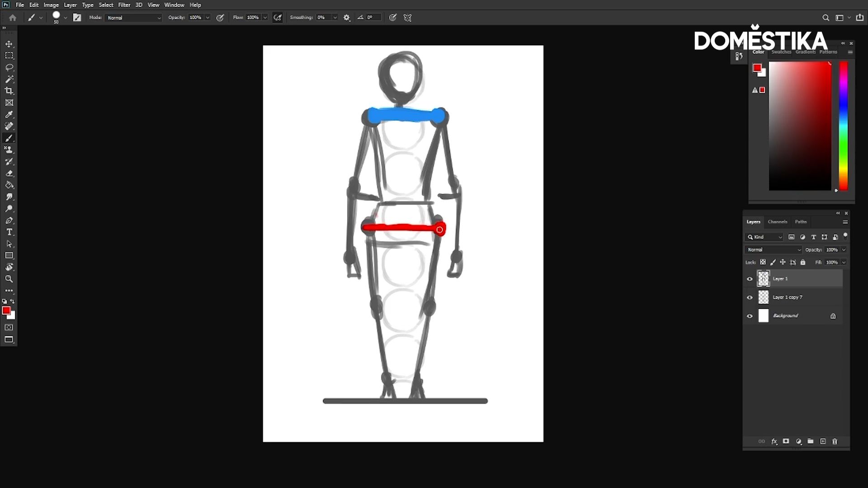
Task: Select the Eraser tool
Action: (x=9, y=173)
